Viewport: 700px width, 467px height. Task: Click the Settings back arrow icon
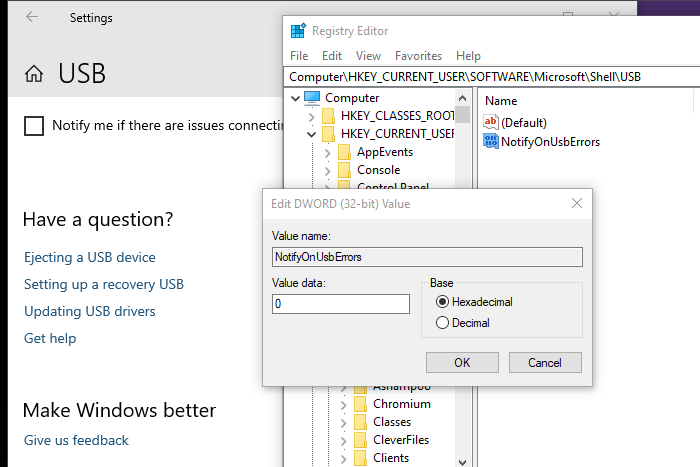point(32,18)
